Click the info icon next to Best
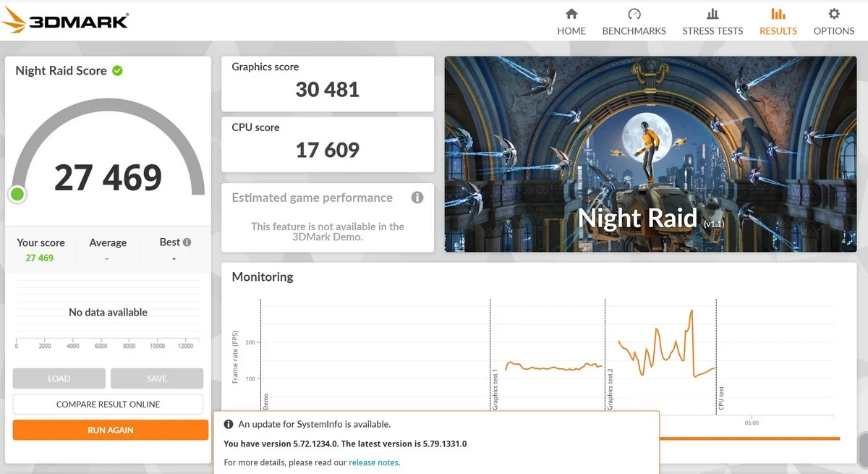 click(187, 242)
